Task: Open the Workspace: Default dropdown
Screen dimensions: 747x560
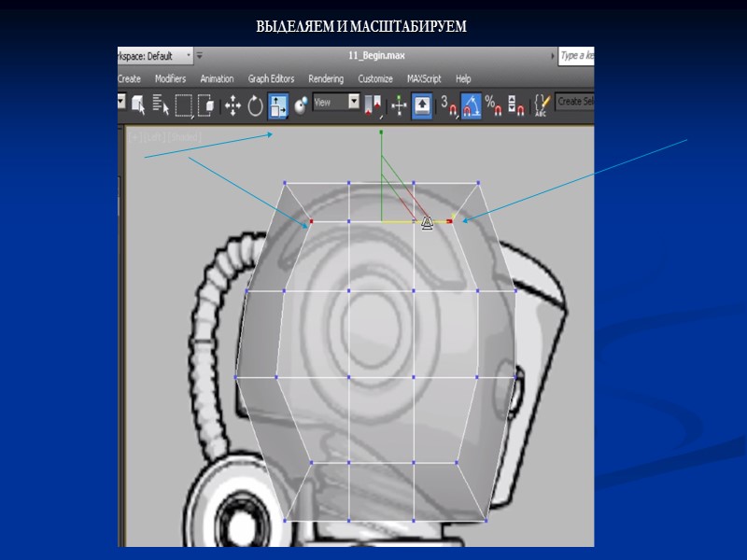Action: pos(155,56)
